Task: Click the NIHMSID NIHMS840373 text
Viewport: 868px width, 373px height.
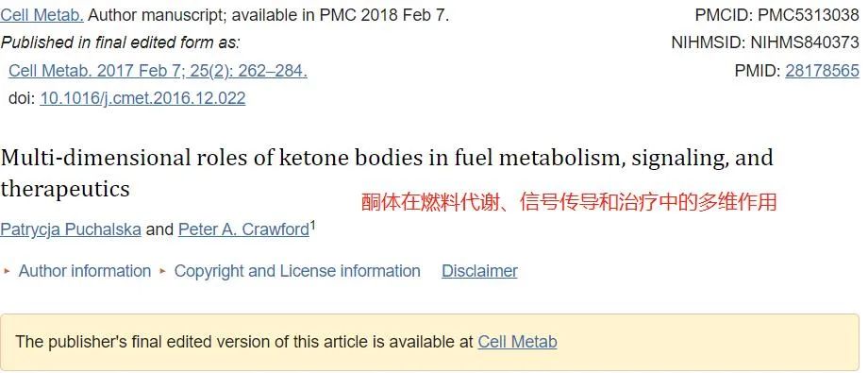Action: click(765, 42)
